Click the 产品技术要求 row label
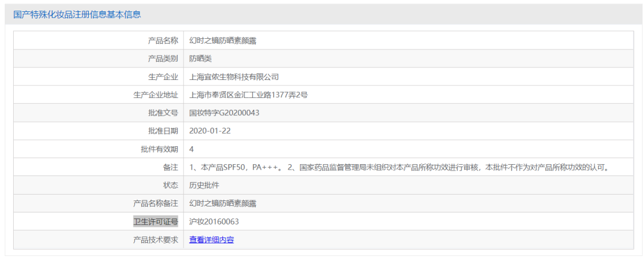 [x=155, y=240]
